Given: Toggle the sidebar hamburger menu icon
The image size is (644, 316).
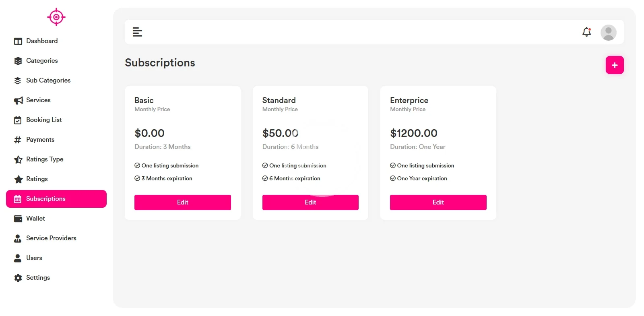Looking at the screenshot, I should coord(137,32).
